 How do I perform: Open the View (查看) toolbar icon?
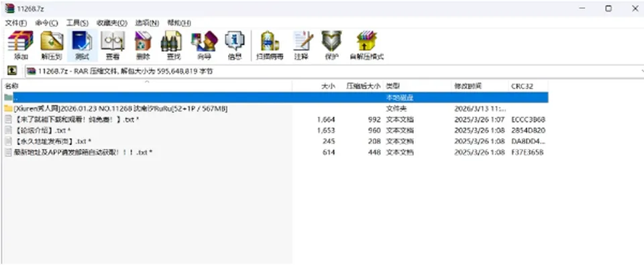(x=113, y=45)
